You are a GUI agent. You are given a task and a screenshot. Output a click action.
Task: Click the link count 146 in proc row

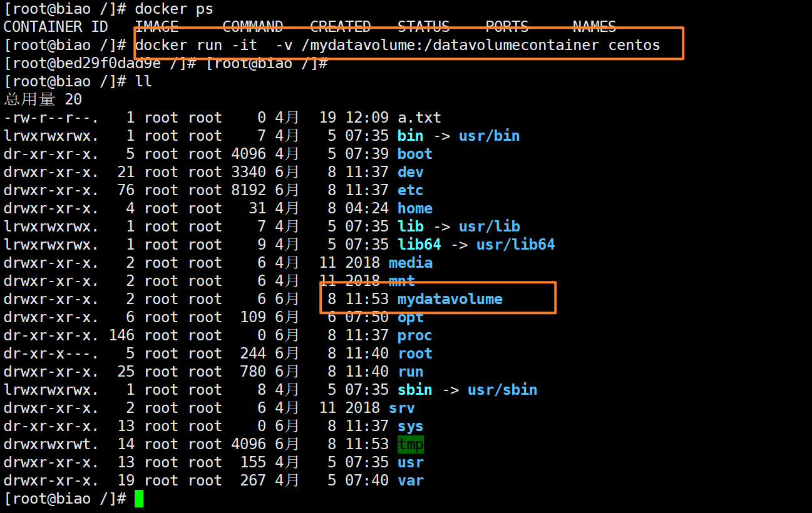[x=121, y=335]
